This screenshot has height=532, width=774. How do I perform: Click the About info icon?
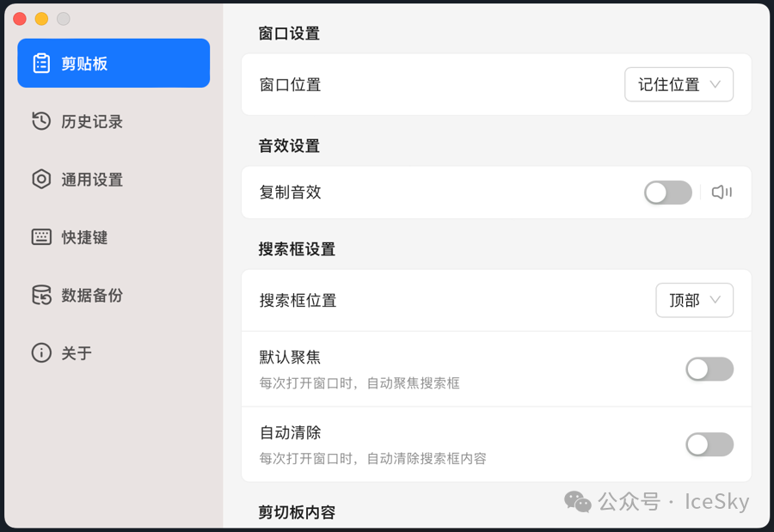tap(41, 353)
